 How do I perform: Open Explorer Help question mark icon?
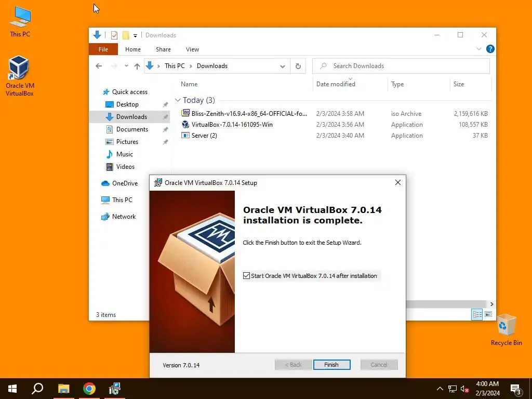pyautogui.click(x=490, y=49)
